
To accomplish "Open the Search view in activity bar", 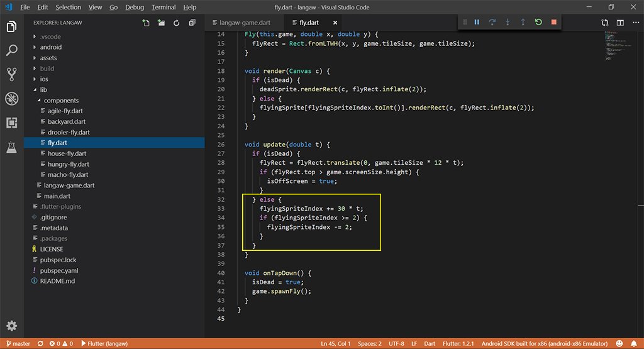I will coord(11,50).
